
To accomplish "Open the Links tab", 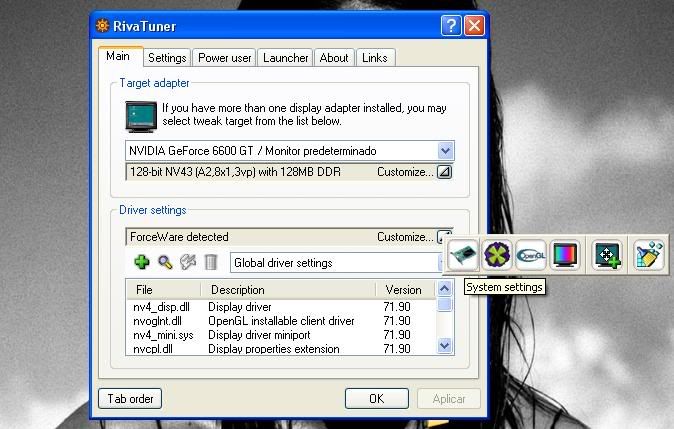I will pos(375,58).
